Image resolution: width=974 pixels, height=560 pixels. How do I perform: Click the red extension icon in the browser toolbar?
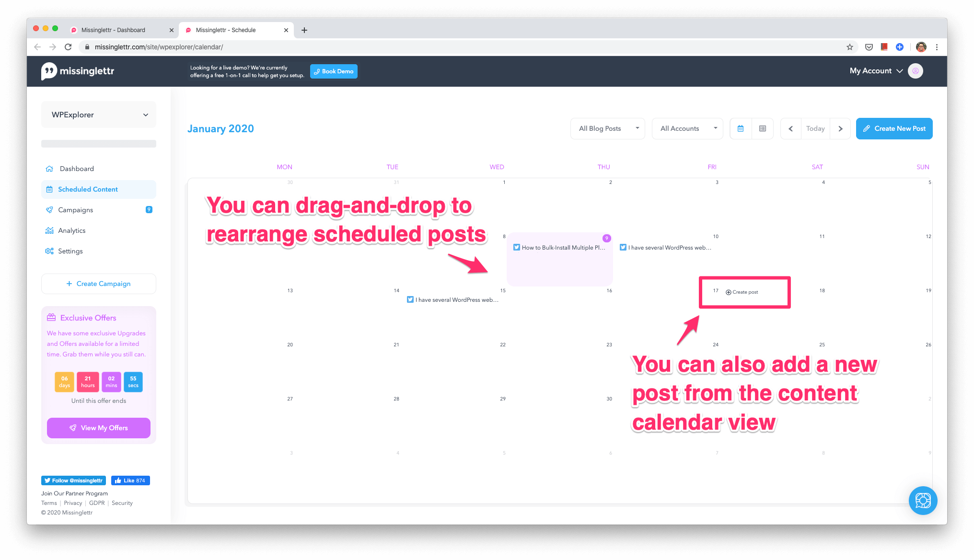(x=884, y=46)
